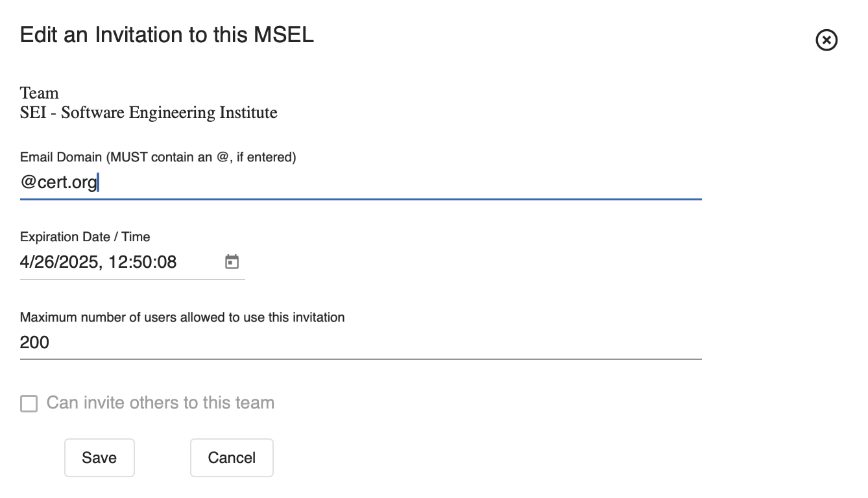Open the expiration date calendar picker
The image size is (868, 498).
(x=232, y=262)
